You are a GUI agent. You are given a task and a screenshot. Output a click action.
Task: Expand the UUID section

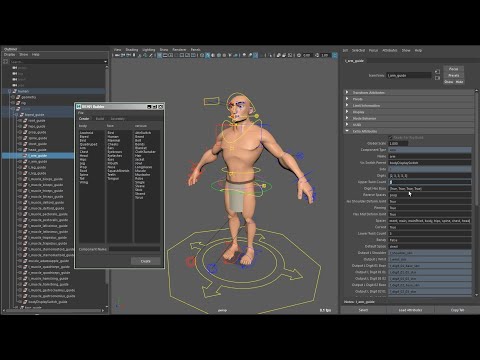(x=347, y=125)
